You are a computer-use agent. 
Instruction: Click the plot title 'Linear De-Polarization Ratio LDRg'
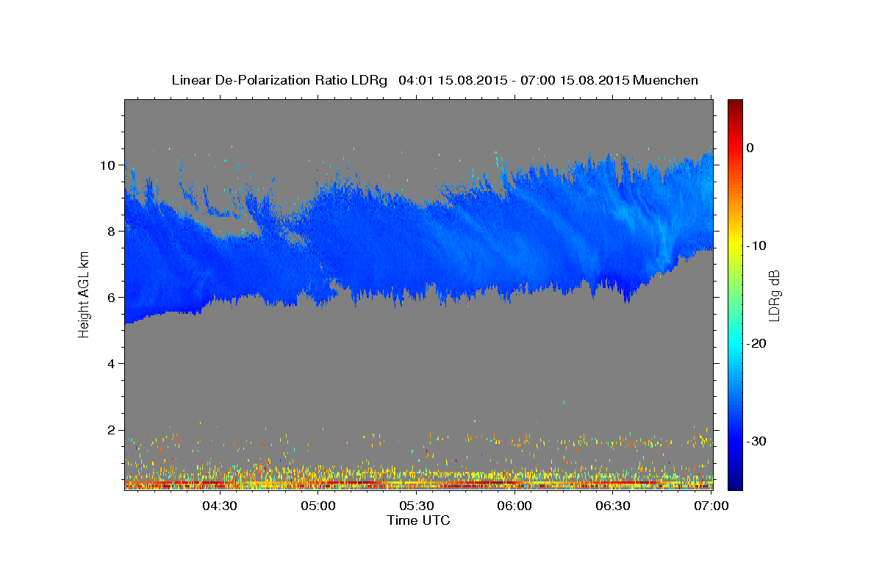[279, 80]
